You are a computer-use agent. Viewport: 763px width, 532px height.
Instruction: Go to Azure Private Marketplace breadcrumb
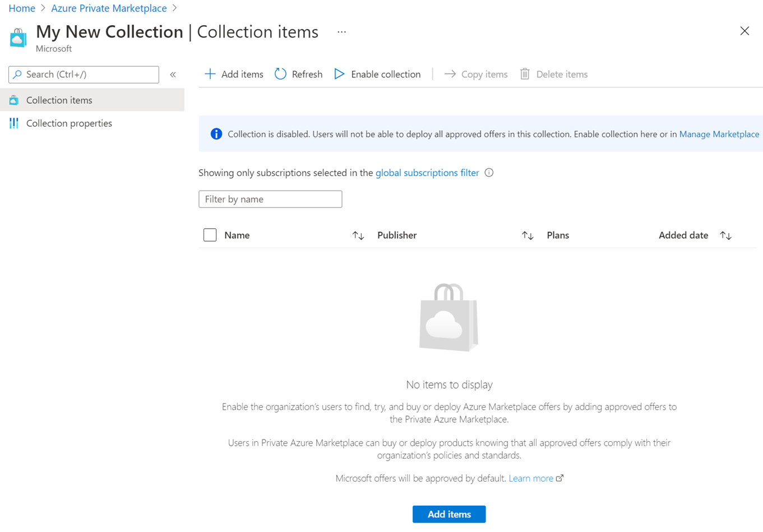[x=109, y=8]
